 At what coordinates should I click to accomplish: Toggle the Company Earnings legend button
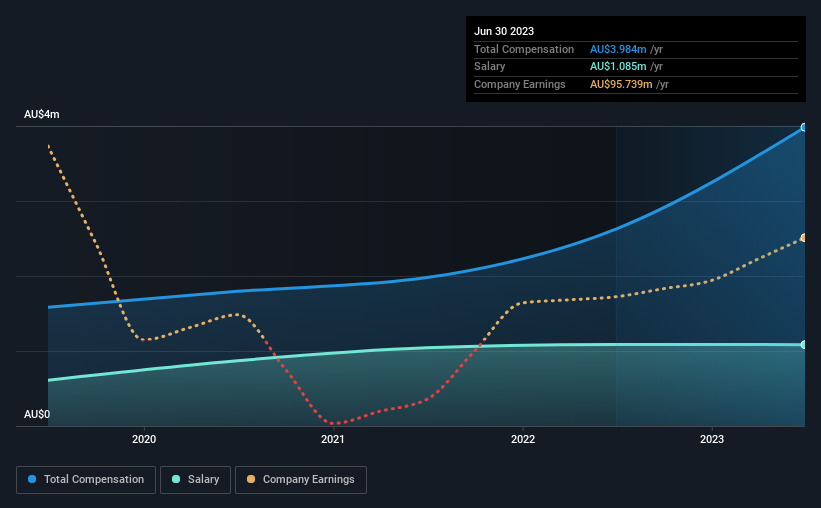coord(301,480)
